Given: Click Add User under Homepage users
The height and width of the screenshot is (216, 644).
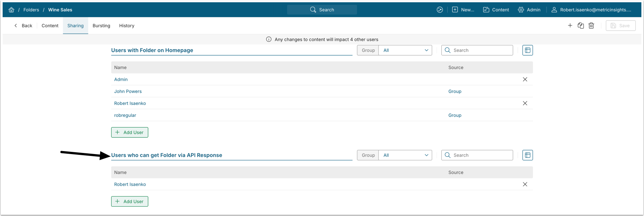Looking at the screenshot, I should point(130,132).
